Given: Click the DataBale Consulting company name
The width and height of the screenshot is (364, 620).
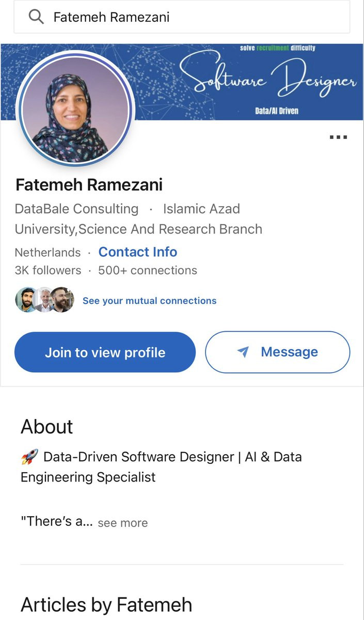Looking at the screenshot, I should [76, 209].
